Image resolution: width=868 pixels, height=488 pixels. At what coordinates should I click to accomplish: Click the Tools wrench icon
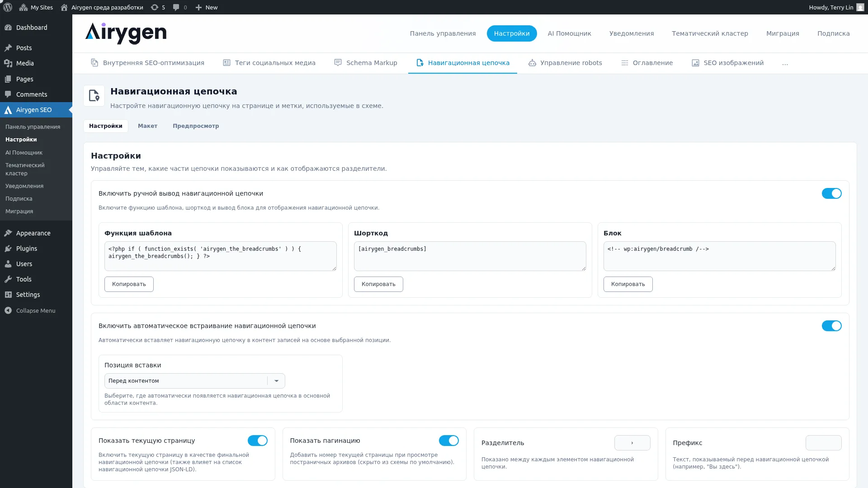tap(8, 279)
